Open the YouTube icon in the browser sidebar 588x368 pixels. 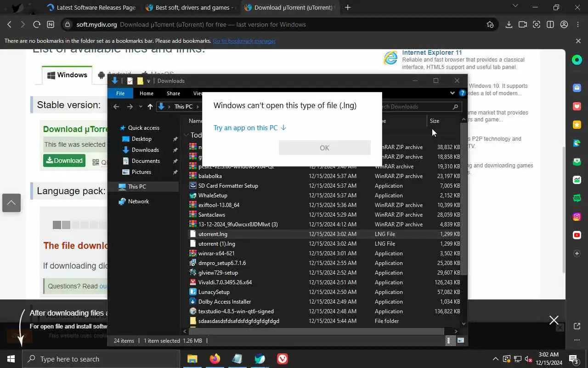tap(577, 235)
